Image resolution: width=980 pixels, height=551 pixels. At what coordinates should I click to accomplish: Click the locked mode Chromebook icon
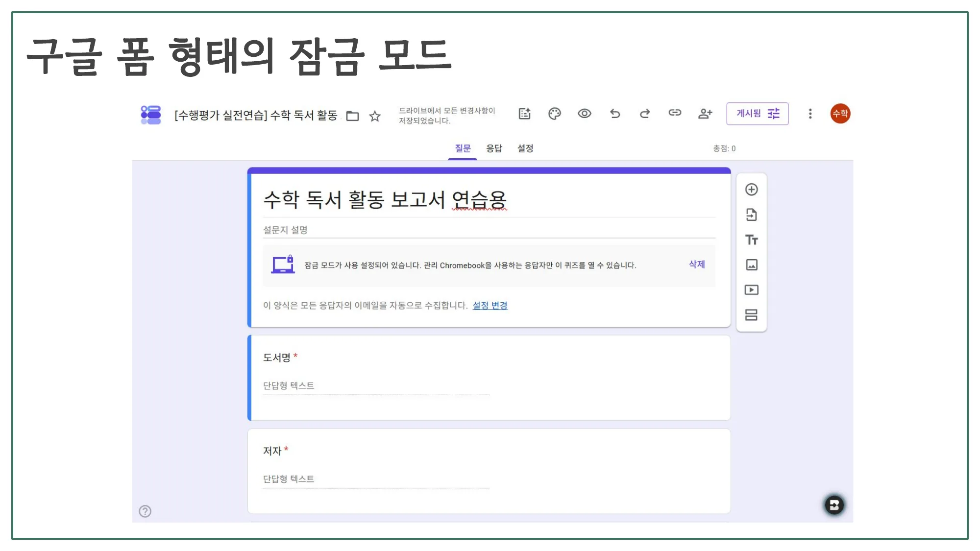(x=283, y=264)
